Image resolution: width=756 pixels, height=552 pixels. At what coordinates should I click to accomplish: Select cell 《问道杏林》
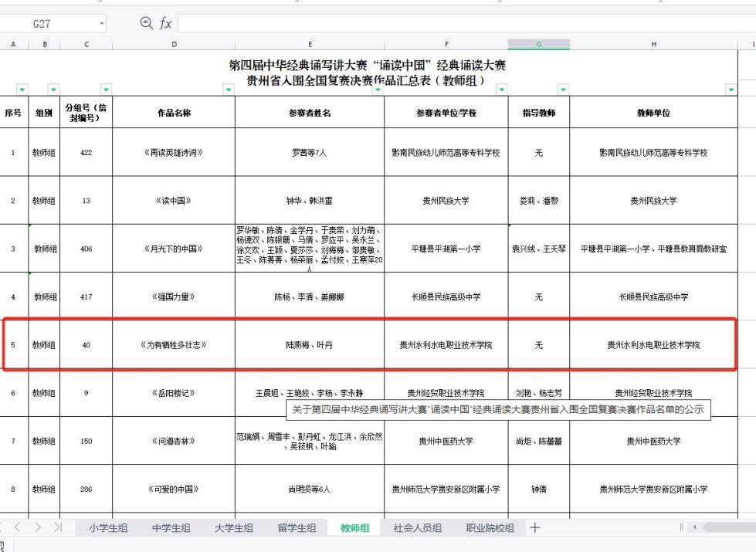(174, 441)
